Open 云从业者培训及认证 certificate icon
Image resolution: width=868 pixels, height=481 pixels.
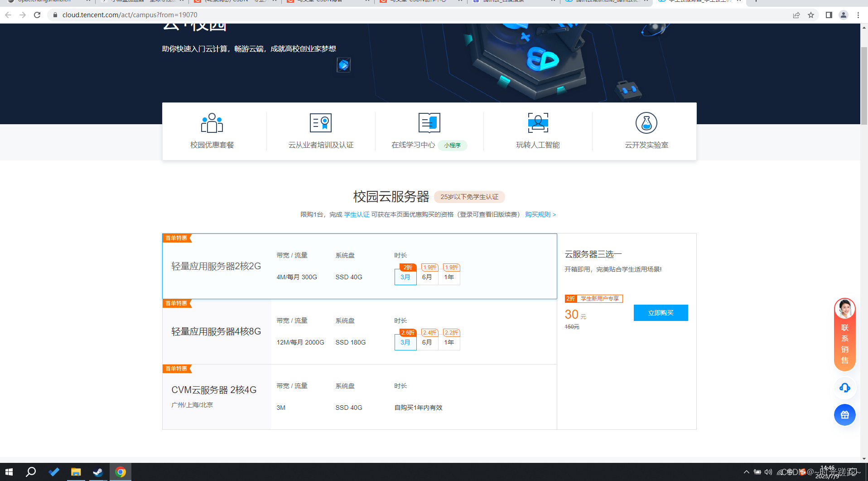pyautogui.click(x=321, y=123)
